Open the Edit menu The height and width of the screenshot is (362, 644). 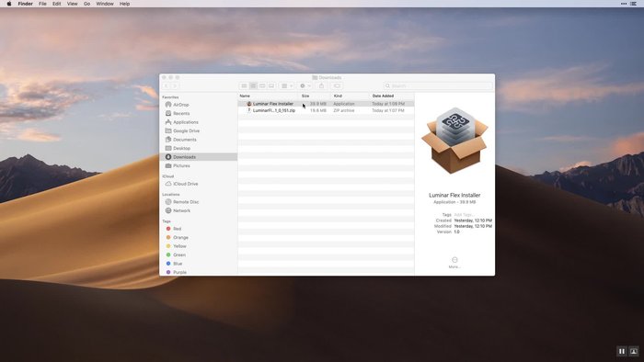57,4
